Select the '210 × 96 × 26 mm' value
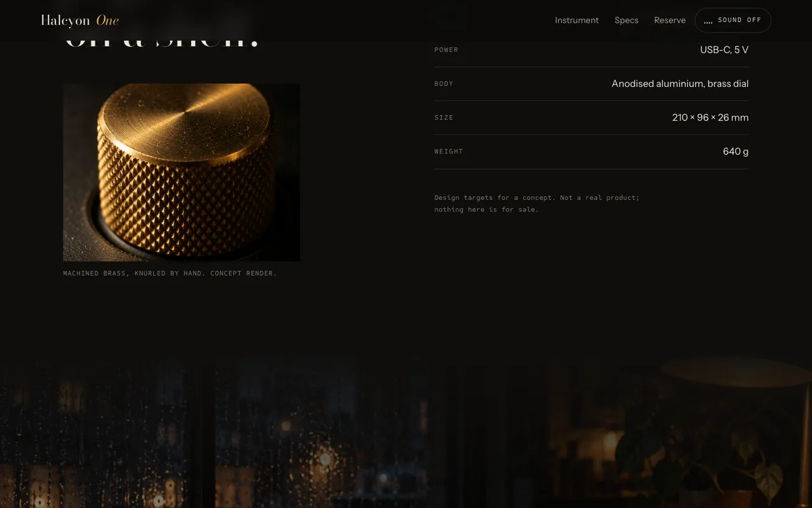 point(710,117)
